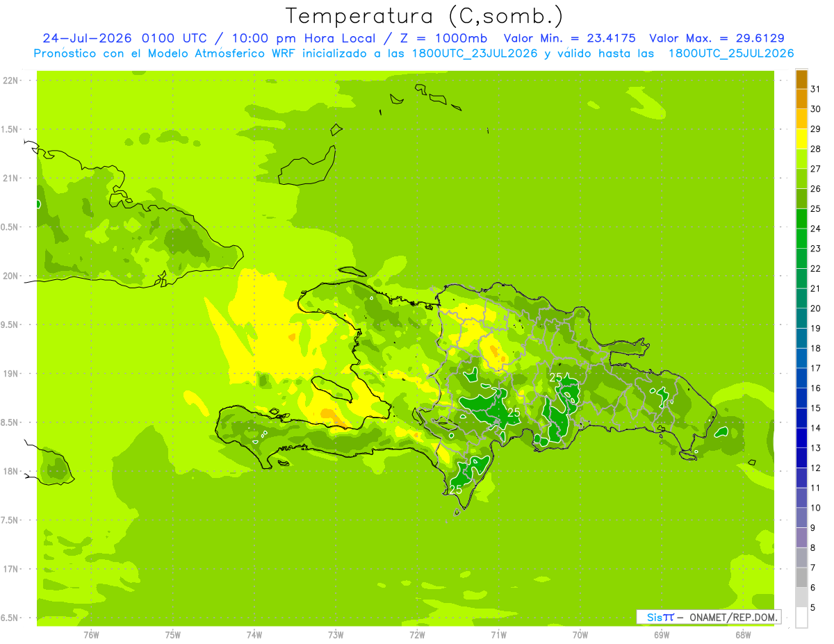Screen dimensions: 834x644
Task: Click legend value 26
Action: click(x=816, y=189)
